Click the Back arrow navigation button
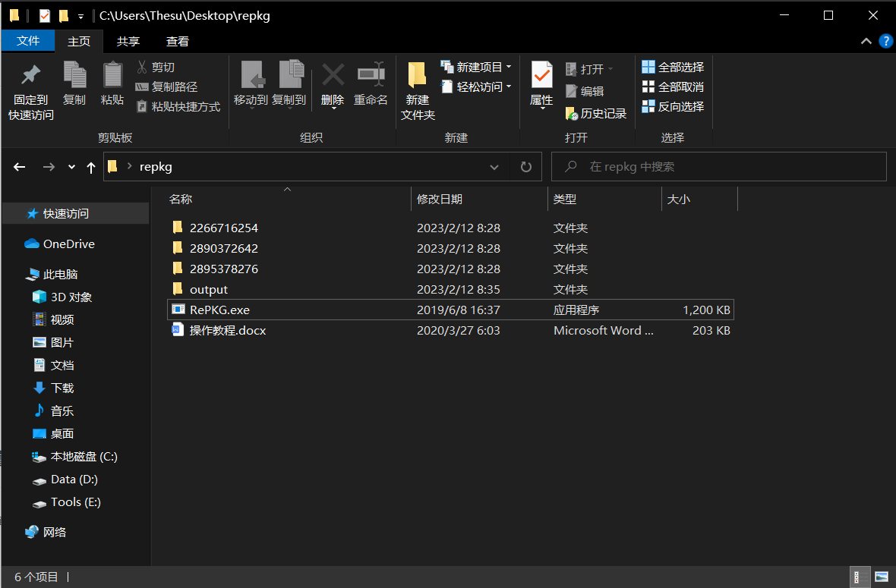Viewport: 896px width, 588px height. click(x=20, y=167)
